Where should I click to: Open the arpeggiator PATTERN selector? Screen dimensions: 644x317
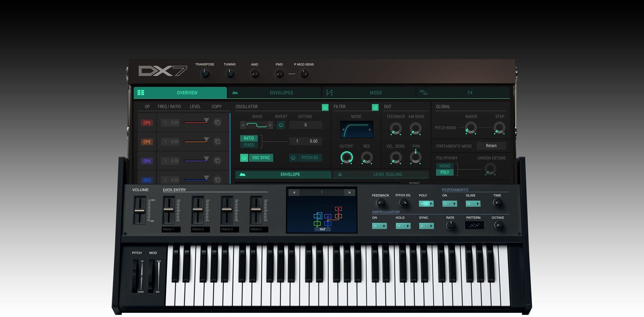(x=474, y=225)
